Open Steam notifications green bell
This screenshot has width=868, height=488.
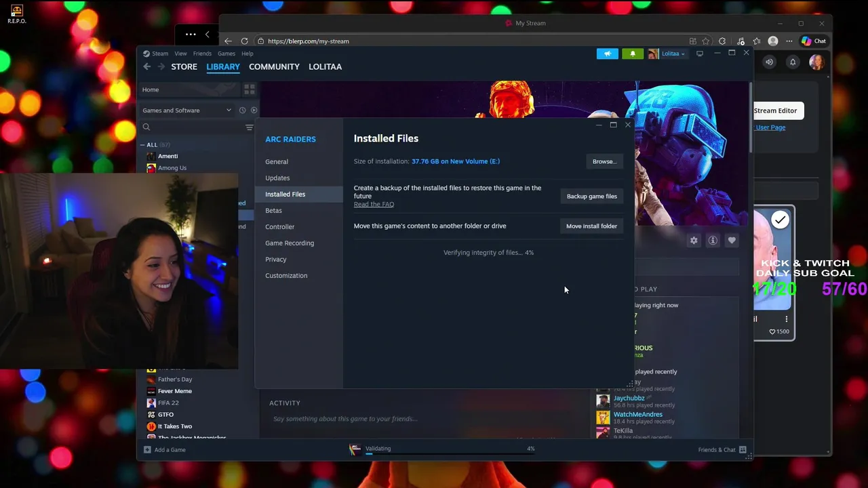coord(633,54)
